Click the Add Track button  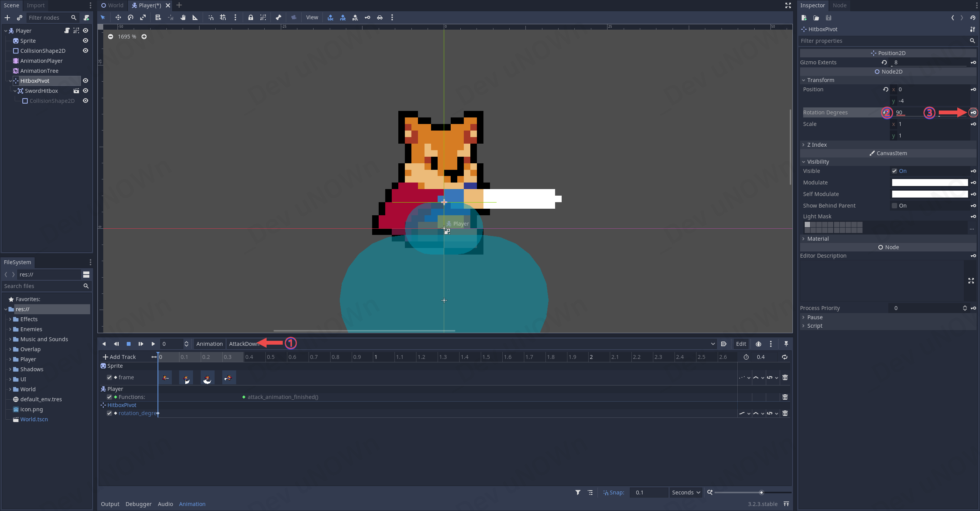pos(119,357)
